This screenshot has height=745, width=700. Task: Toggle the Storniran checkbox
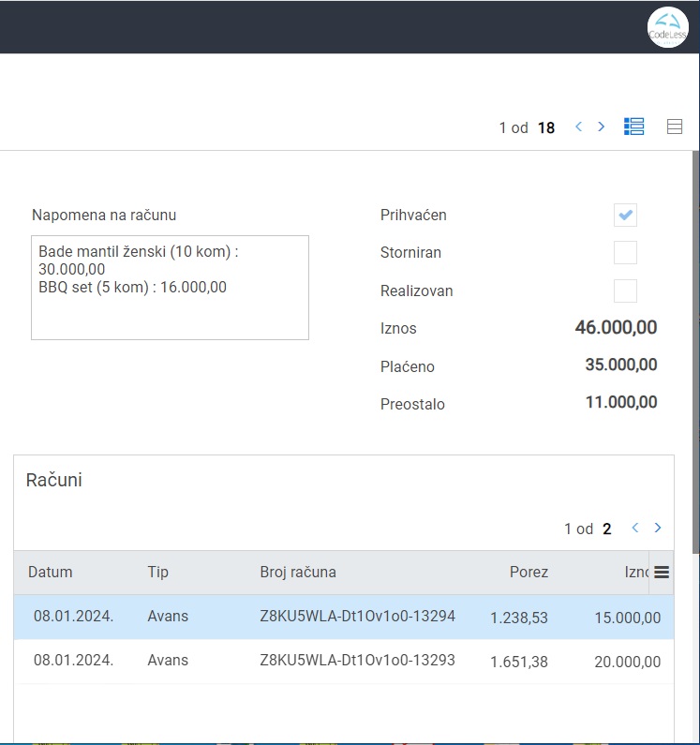pos(625,252)
